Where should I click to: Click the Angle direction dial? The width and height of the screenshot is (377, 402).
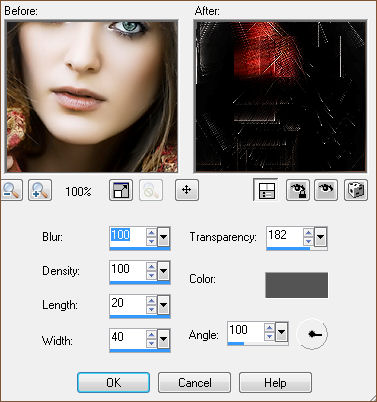click(x=312, y=334)
